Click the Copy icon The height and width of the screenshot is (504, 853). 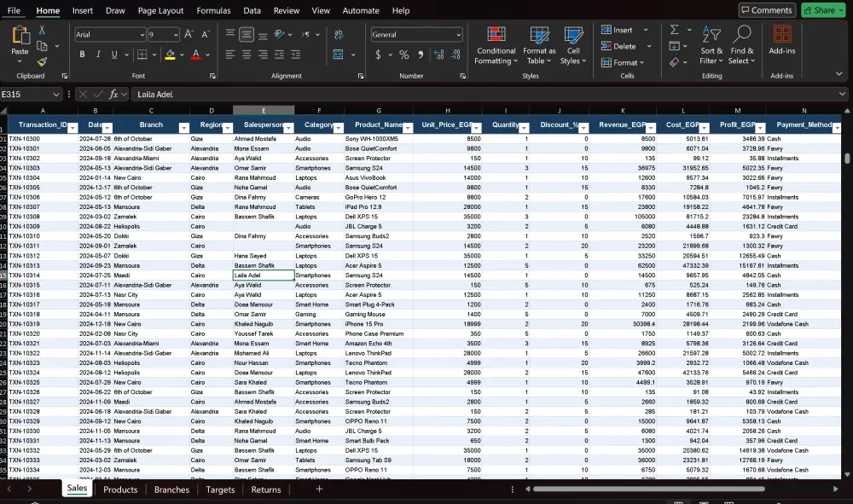(x=42, y=46)
